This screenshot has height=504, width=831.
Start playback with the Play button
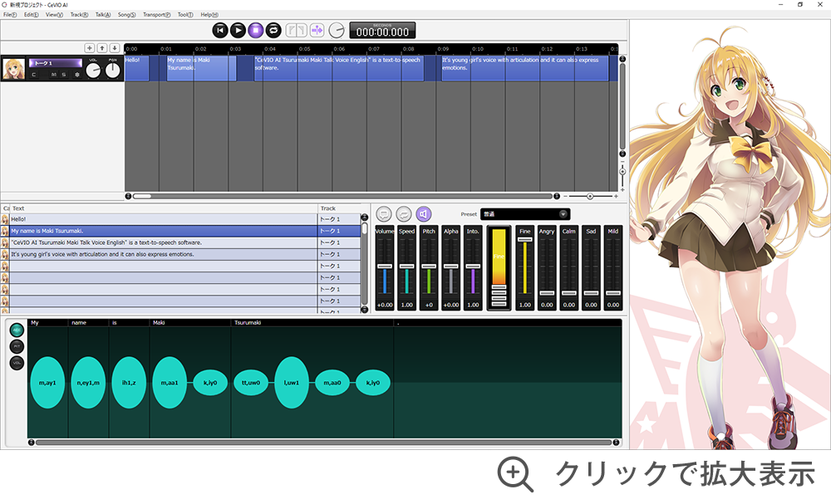click(238, 31)
